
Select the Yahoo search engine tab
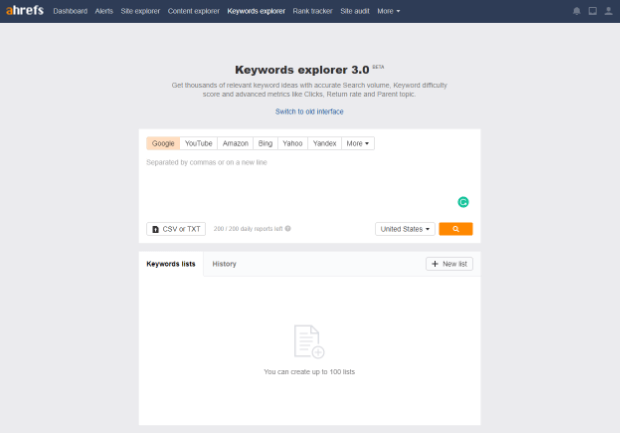click(x=293, y=143)
